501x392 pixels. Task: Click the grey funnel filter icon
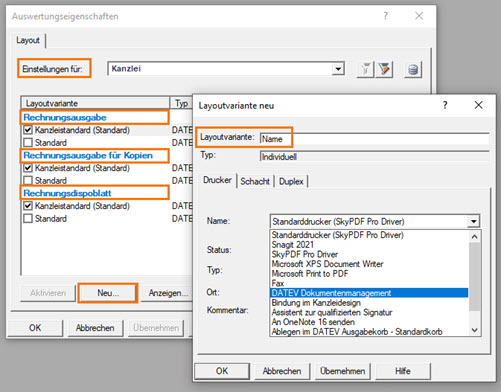tap(365, 69)
